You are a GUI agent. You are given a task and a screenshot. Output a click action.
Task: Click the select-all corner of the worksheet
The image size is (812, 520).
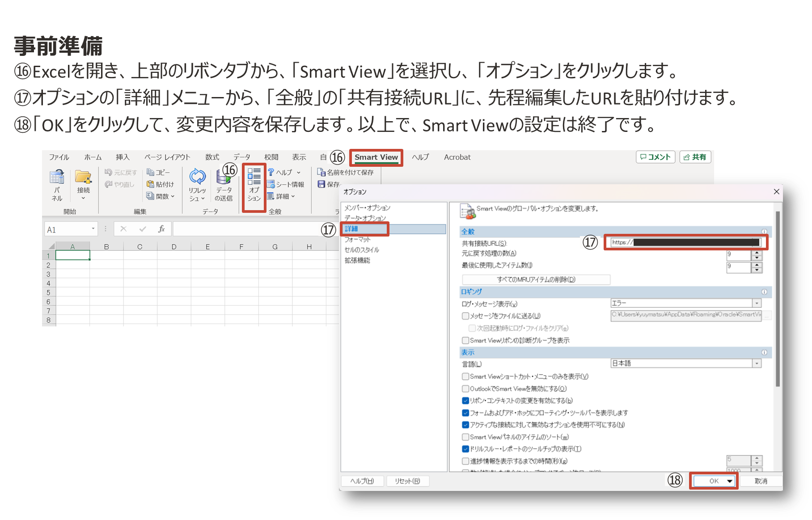[51, 246]
